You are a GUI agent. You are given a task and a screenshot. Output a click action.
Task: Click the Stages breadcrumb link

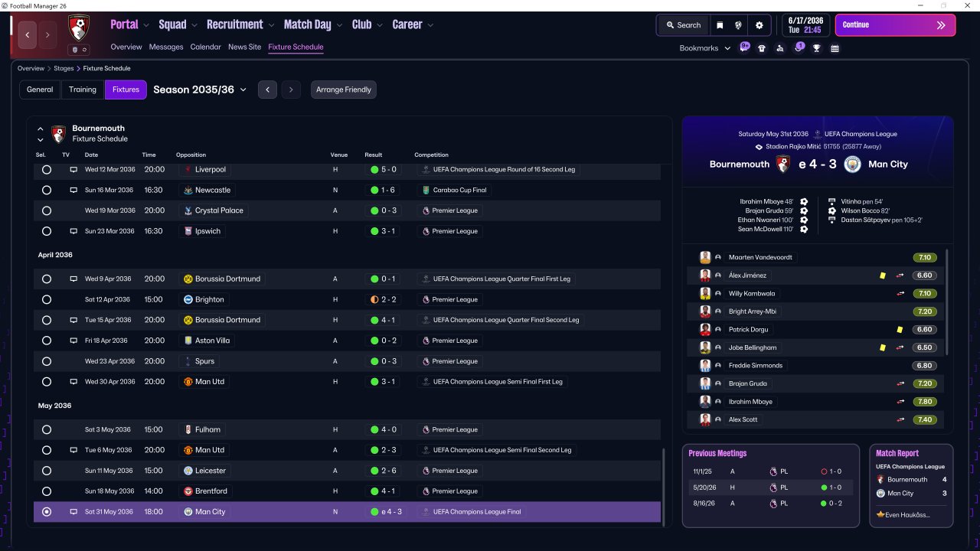[64, 69]
